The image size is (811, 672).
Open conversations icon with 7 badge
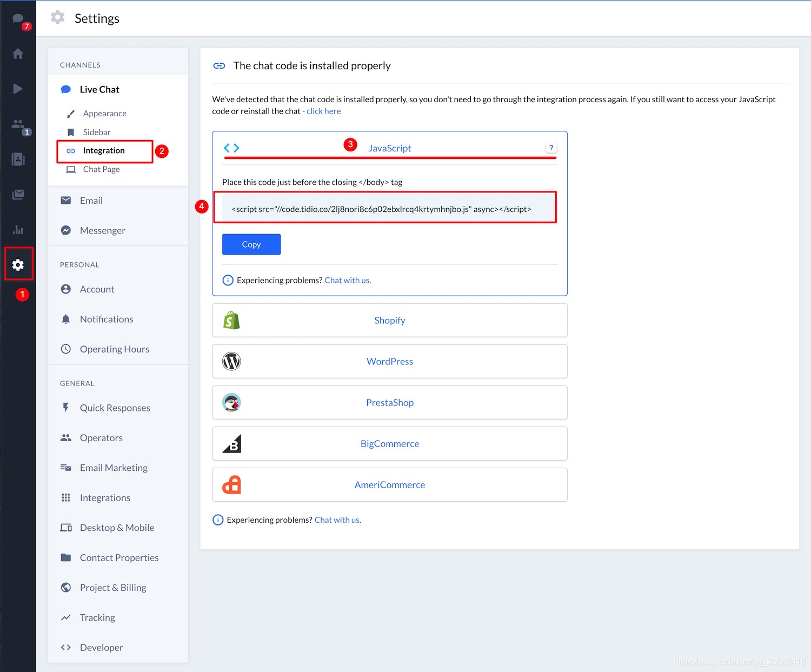coord(18,20)
